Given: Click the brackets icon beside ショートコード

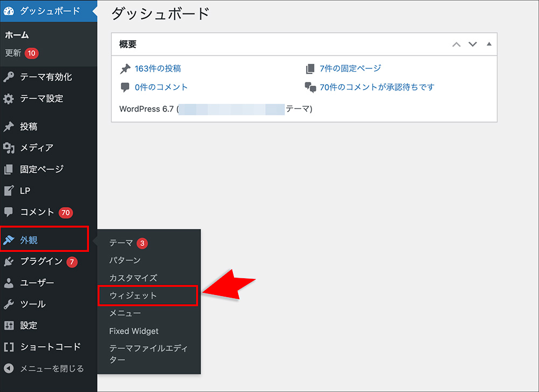Looking at the screenshot, I should (9, 347).
